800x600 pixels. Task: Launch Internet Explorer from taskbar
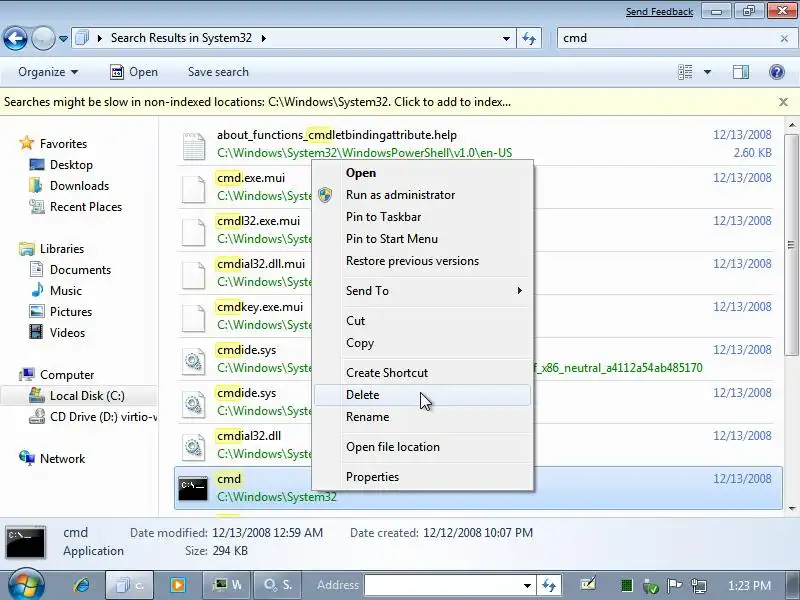coord(81,585)
